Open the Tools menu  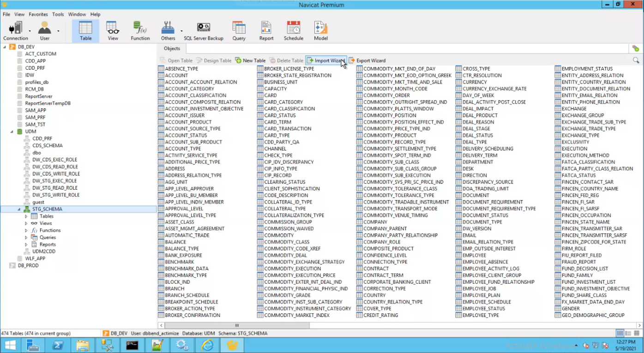click(58, 14)
